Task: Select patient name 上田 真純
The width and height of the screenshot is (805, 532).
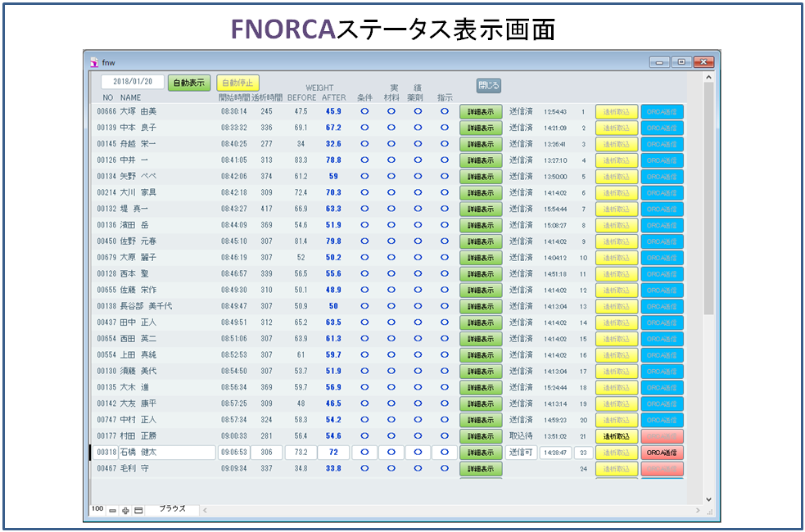Action: (x=138, y=355)
